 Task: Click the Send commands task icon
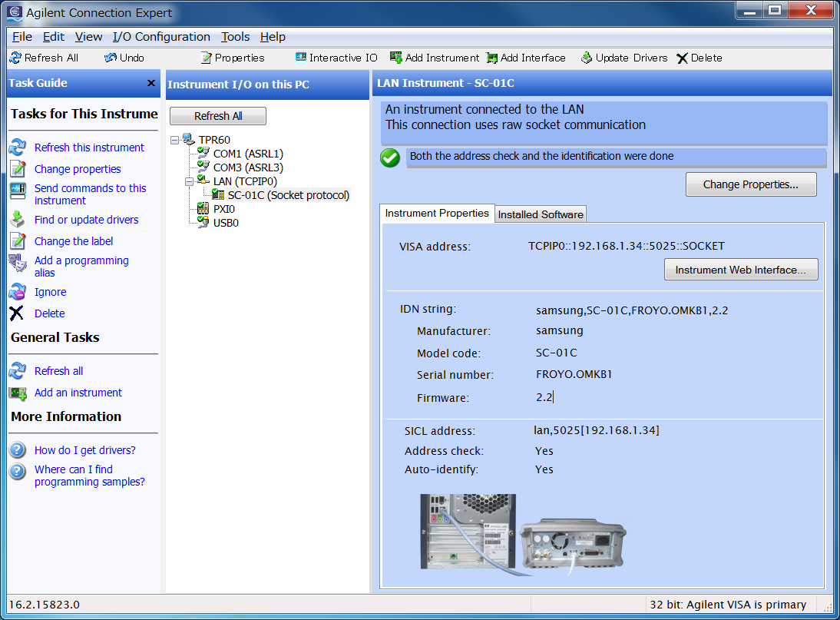18,191
